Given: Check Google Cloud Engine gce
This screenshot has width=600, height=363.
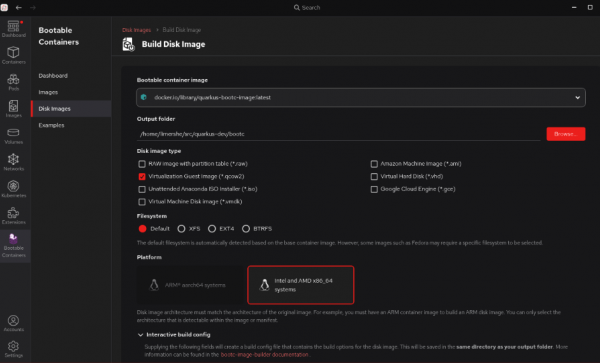Looking at the screenshot, I should click(x=374, y=189).
